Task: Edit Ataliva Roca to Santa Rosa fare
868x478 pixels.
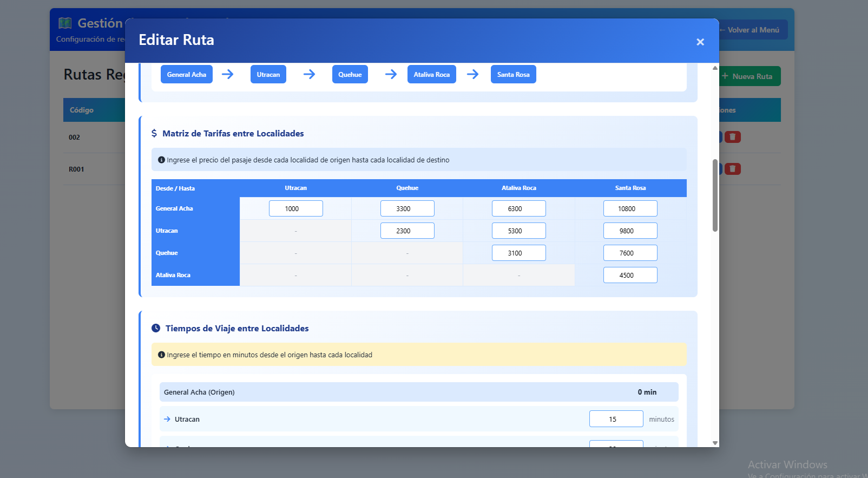Action: point(630,275)
